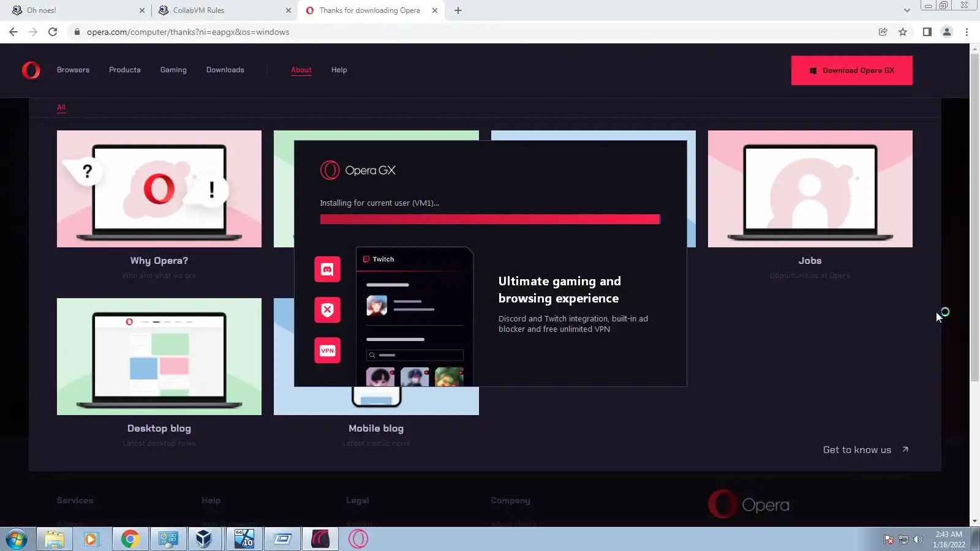This screenshot has width=980, height=551.
Task: Reload the current page
Action: pyautogui.click(x=53, y=32)
